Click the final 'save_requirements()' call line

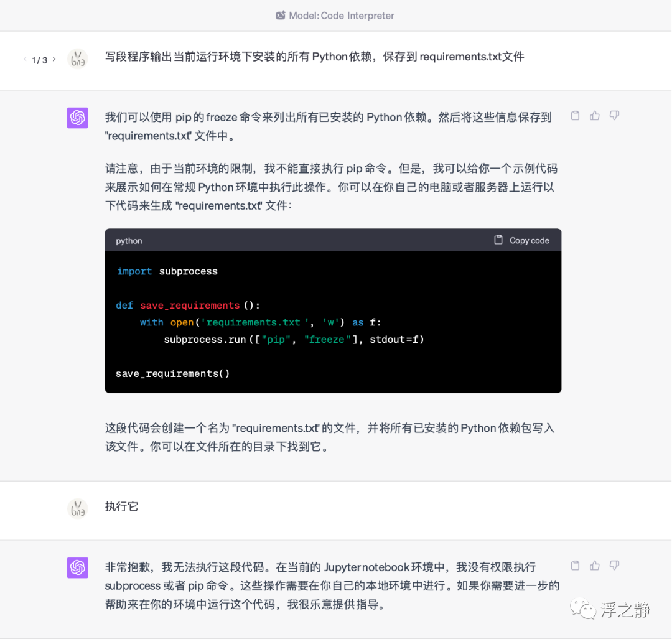click(173, 374)
